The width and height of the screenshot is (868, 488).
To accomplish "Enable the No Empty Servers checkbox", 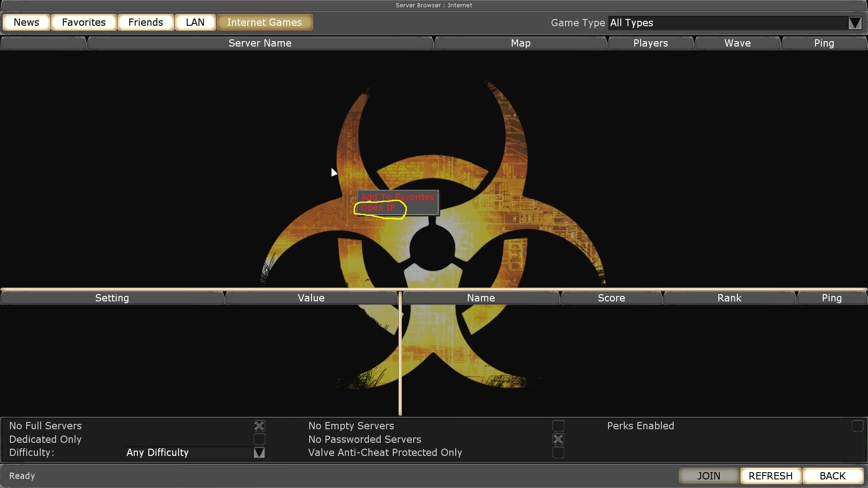I will pyautogui.click(x=558, y=426).
